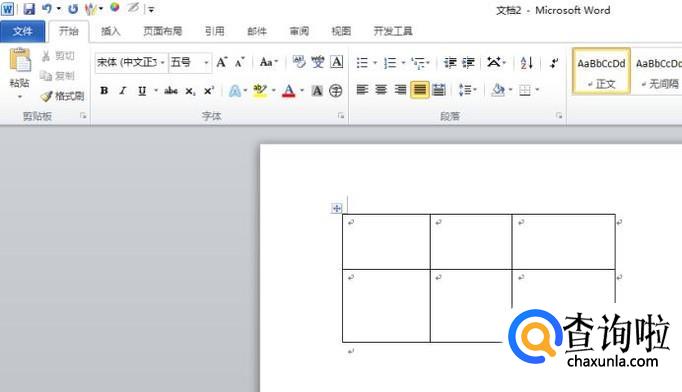Click the Increase Indent icon

click(468, 63)
